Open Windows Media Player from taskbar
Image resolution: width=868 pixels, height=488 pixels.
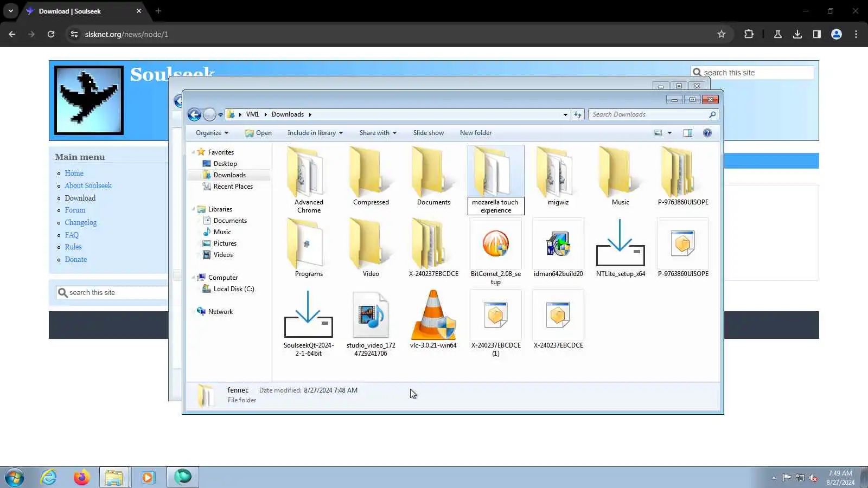coord(148,477)
